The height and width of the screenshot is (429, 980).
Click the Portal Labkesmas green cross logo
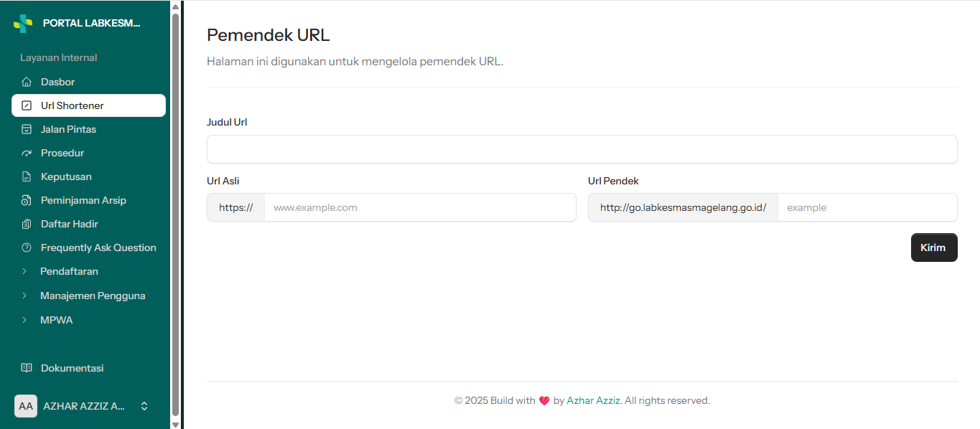(x=23, y=24)
